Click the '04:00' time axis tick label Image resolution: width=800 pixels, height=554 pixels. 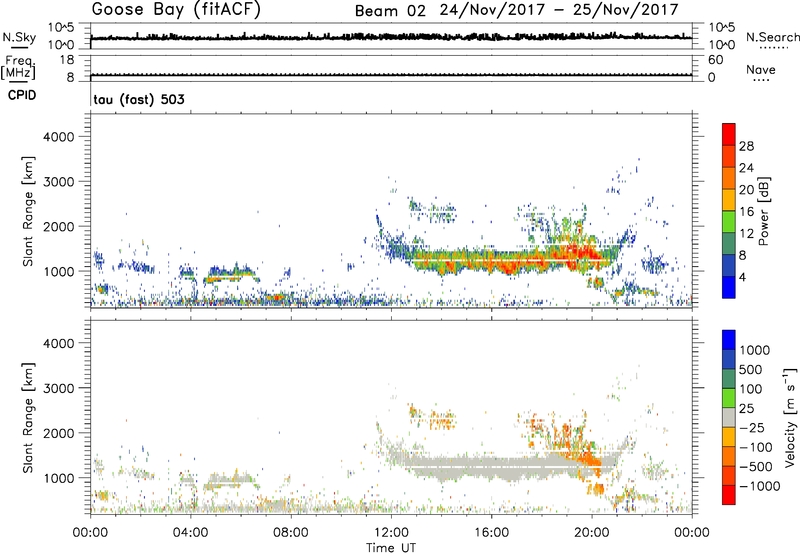tap(190, 533)
